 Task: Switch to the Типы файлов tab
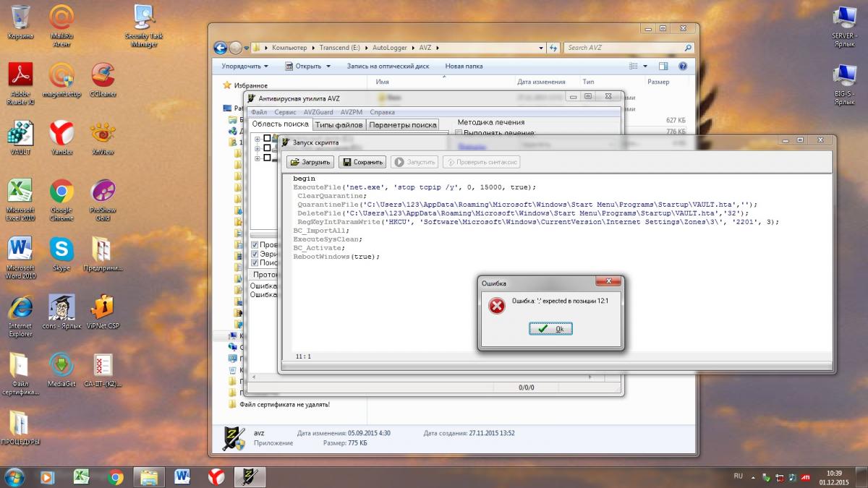tap(339, 124)
